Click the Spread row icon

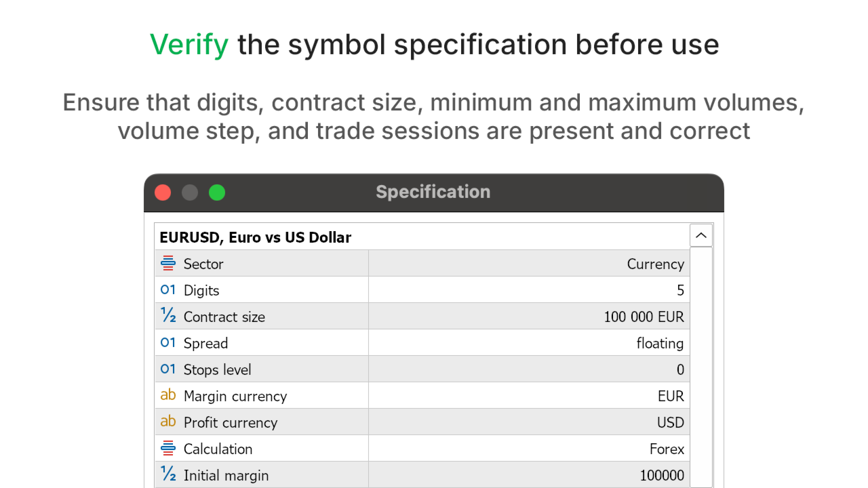click(168, 343)
